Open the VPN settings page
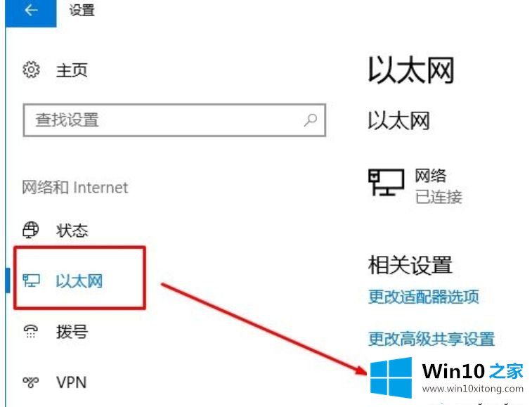The height and width of the screenshot is (407, 532). 71,382
